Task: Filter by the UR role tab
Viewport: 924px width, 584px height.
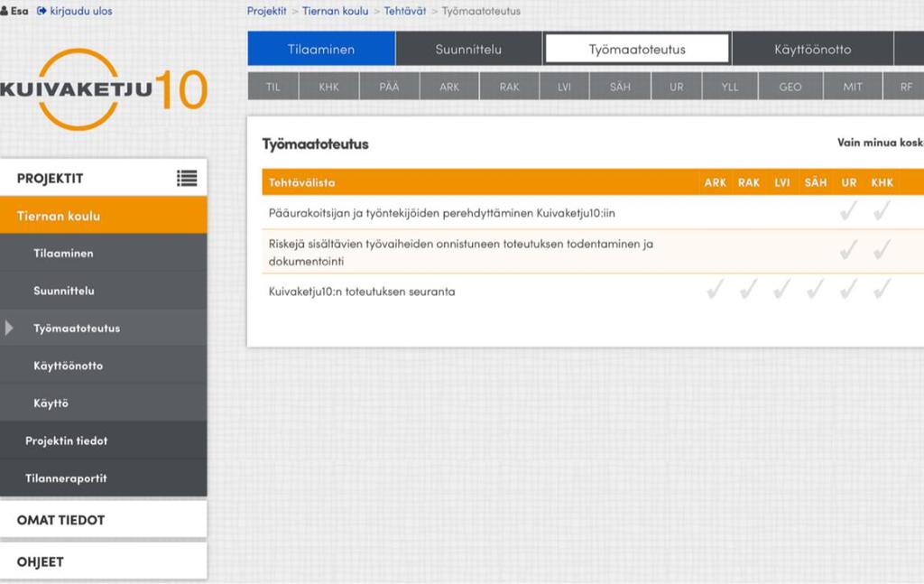Action: coord(677,87)
